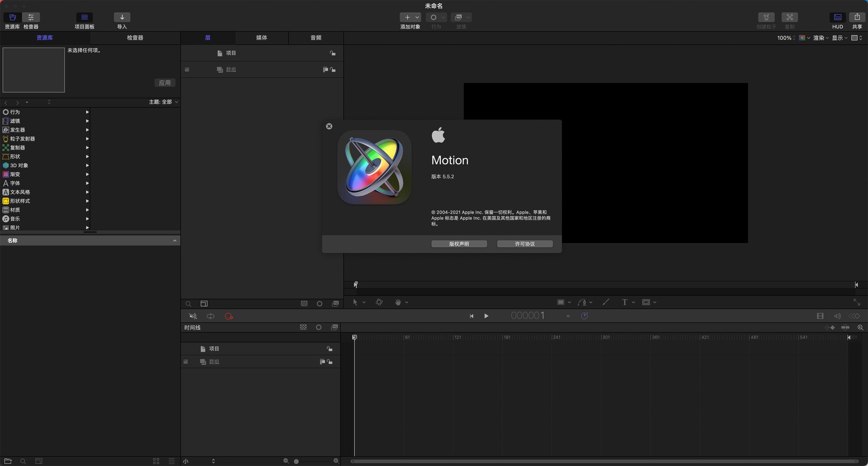Open the 100% zoom level dropdown

786,38
